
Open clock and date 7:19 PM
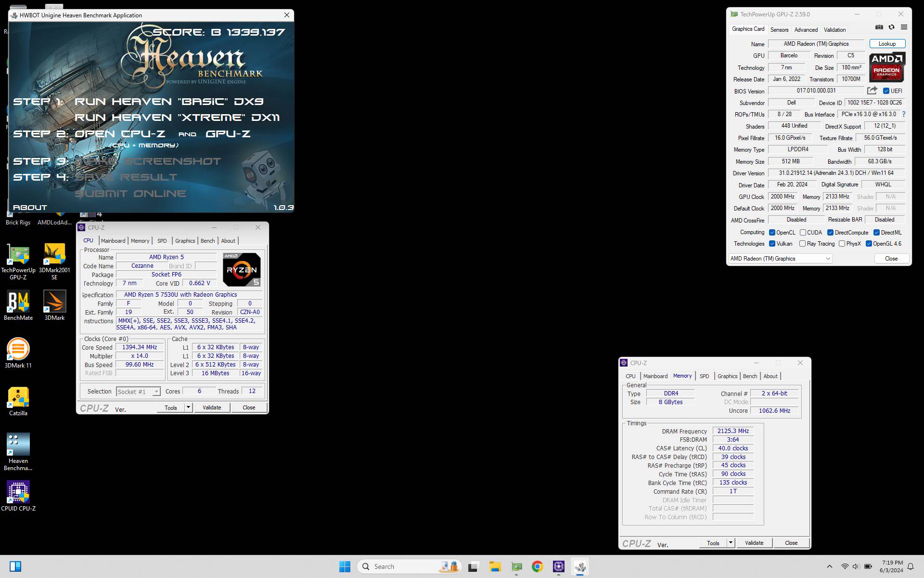(x=891, y=566)
